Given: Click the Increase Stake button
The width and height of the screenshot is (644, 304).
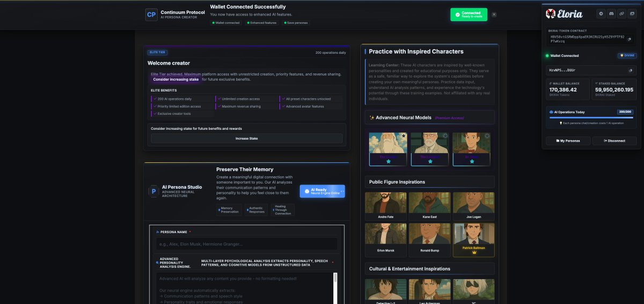Looking at the screenshot, I should pyautogui.click(x=247, y=139).
